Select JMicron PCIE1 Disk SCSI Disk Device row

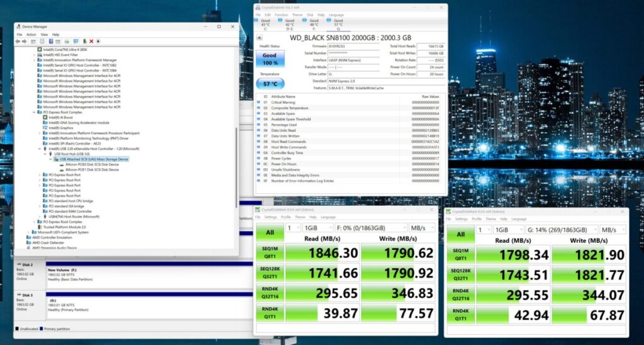tap(92, 169)
